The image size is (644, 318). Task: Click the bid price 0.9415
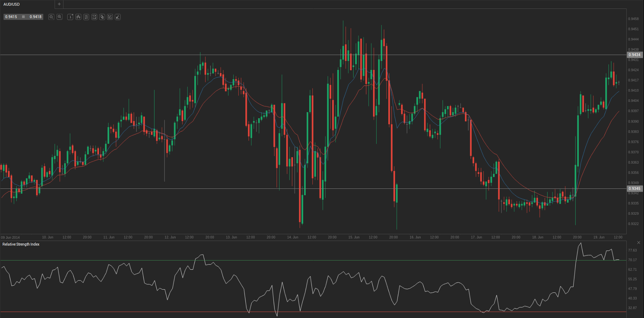click(11, 17)
